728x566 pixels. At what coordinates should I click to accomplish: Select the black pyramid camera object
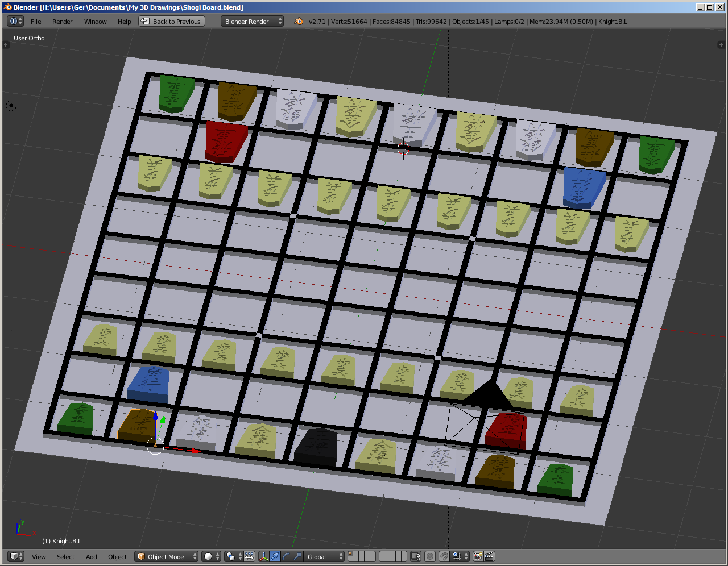[x=489, y=393]
